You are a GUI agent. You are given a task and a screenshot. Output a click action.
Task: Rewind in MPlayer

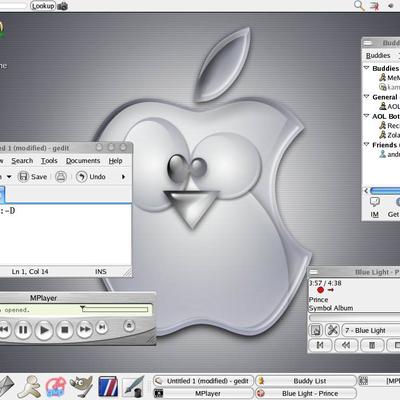tap(4, 329)
